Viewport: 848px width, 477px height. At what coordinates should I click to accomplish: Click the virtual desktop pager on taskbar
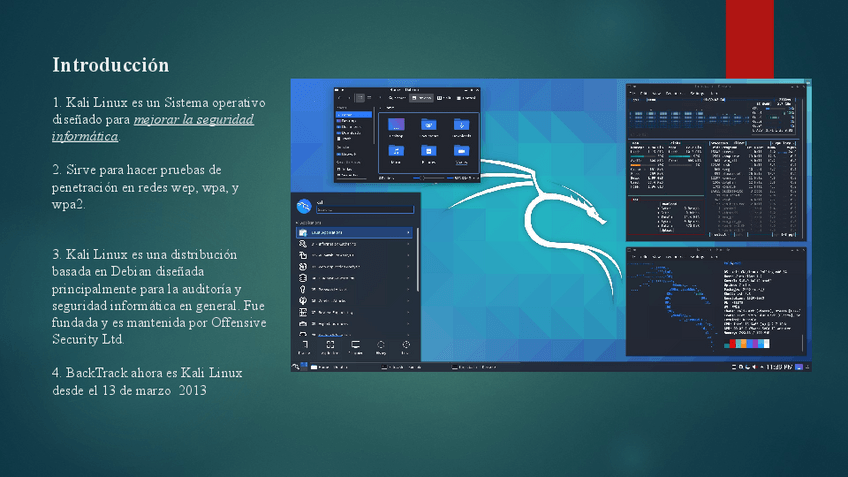coord(304,366)
